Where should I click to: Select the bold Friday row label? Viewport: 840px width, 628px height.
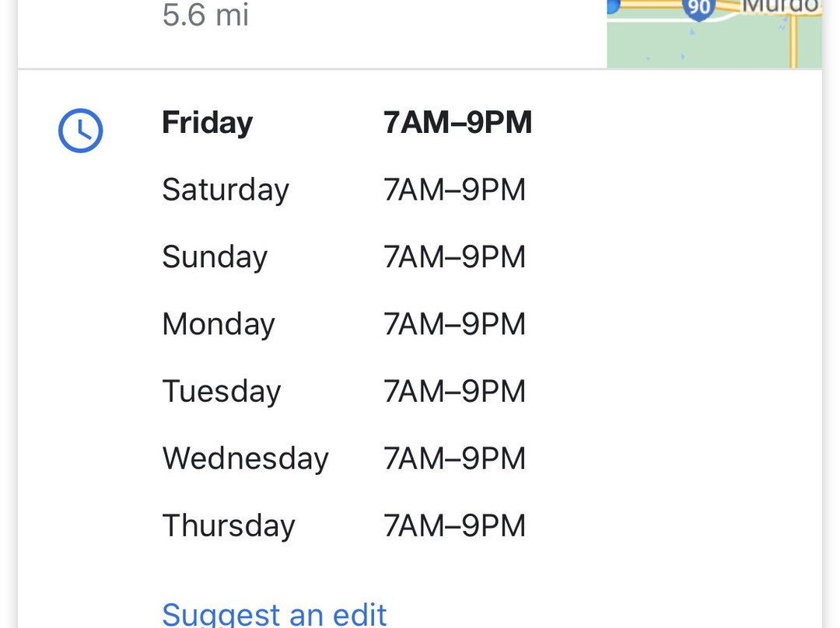point(208,123)
